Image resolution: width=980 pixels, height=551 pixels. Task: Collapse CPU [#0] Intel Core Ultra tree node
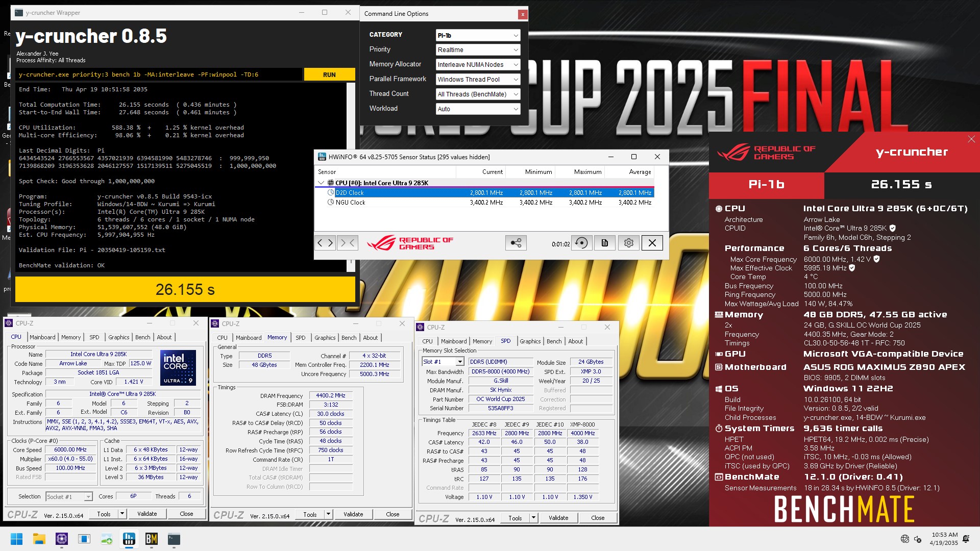321,183
